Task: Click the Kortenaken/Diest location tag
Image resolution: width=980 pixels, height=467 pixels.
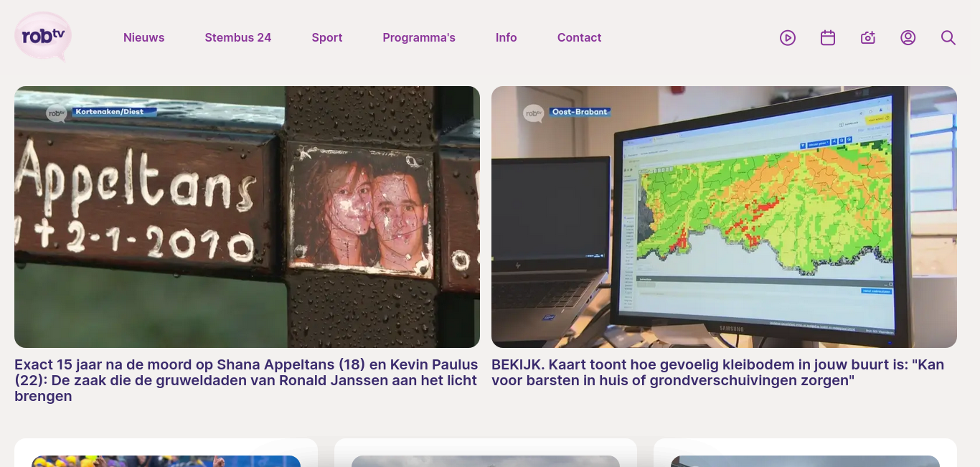Action: tap(114, 112)
